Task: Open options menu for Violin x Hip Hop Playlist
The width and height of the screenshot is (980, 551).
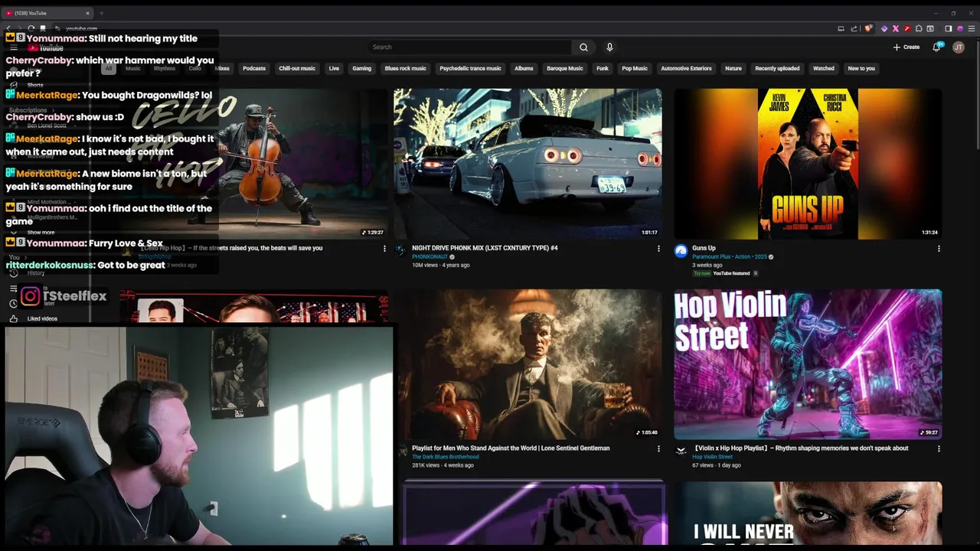Action: coord(939,449)
